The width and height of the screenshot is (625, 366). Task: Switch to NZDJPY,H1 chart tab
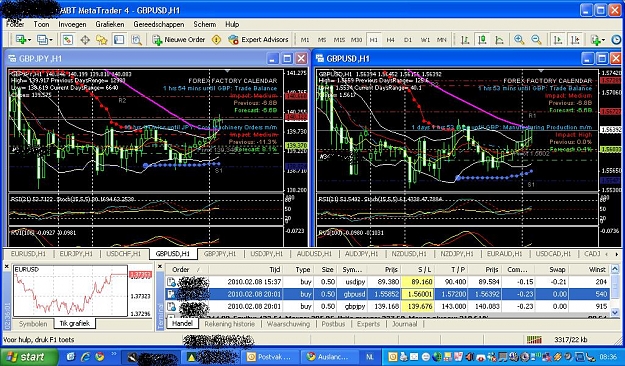point(457,254)
